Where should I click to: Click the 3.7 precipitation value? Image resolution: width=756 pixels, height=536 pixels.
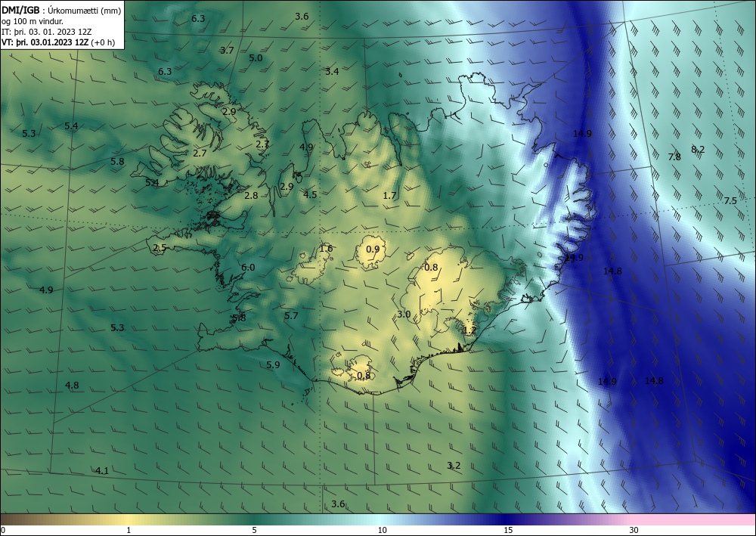[227, 50]
